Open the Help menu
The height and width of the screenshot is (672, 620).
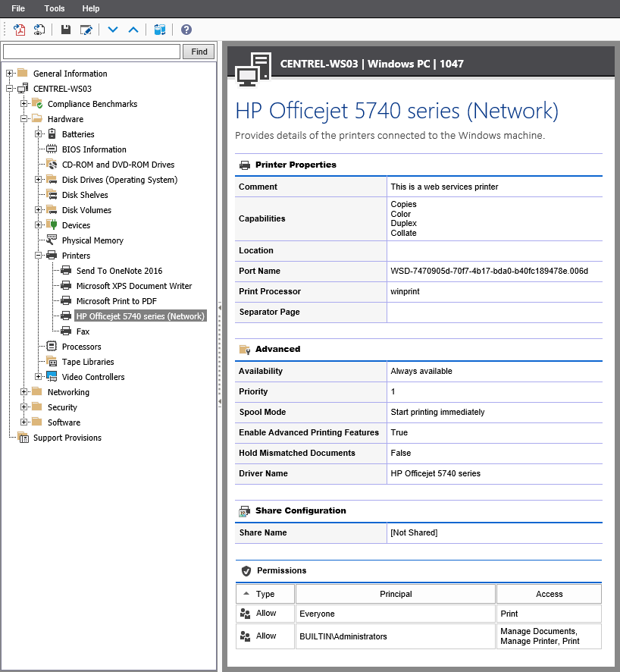tap(91, 8)
